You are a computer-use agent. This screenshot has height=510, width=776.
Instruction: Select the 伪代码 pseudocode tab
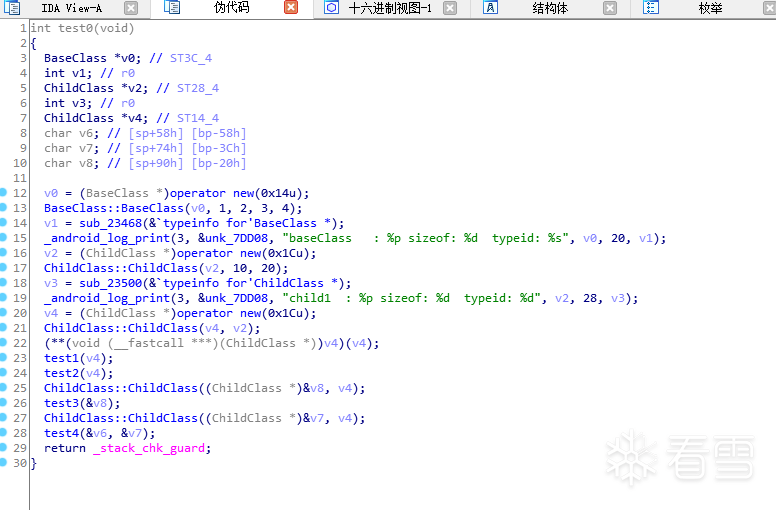pyautogui.click(x=231, y=7)
